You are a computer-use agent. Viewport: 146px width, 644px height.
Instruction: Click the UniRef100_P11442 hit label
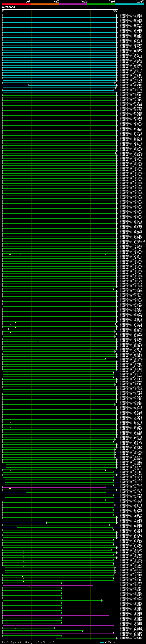131,296
